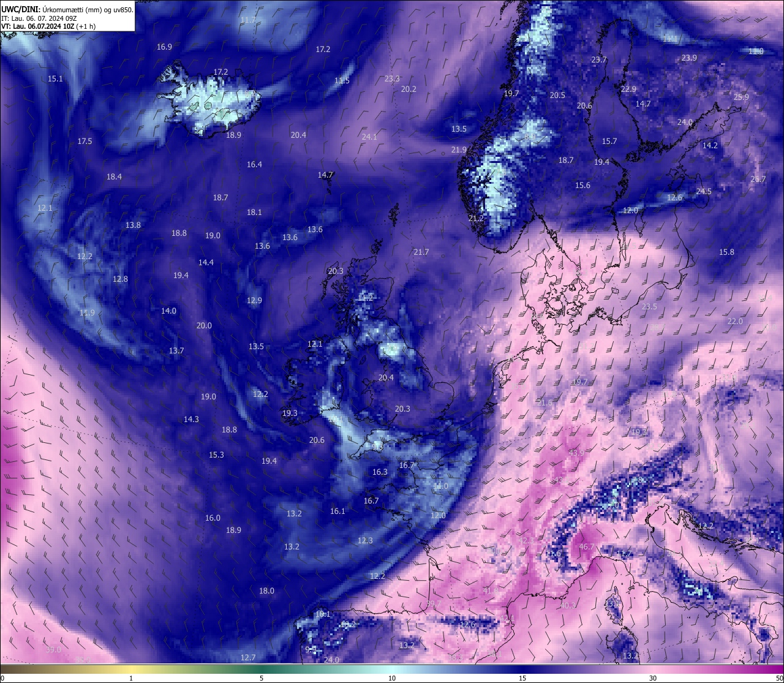Click the 23.5 value on the map

(x=649, y=306)
